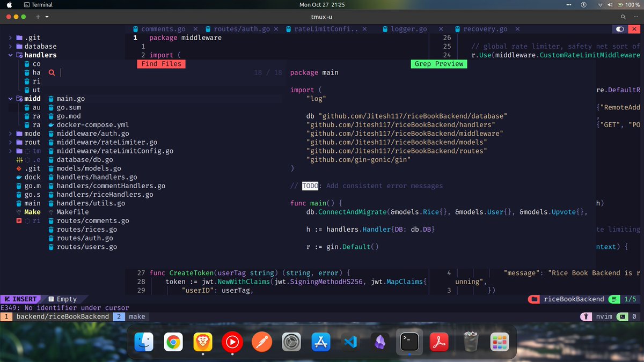Select models/models.go in the results
Screen dimensions: 644x362
coord(89,168)
